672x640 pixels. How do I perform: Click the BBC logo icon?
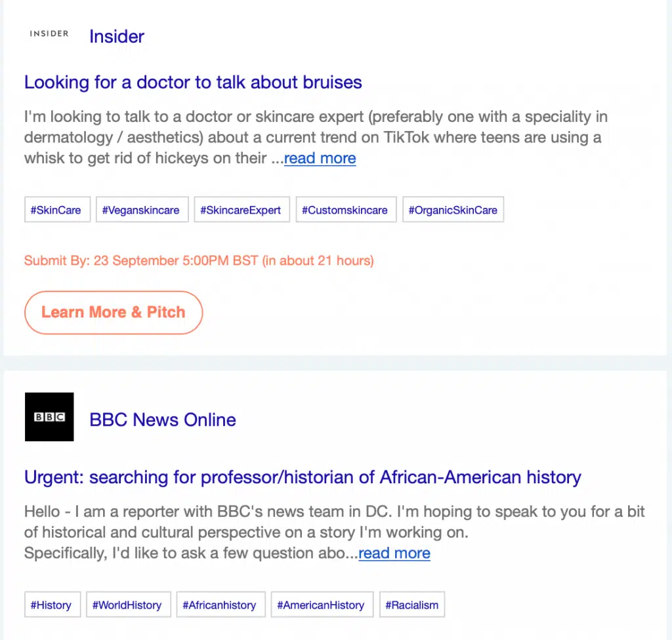49,417
